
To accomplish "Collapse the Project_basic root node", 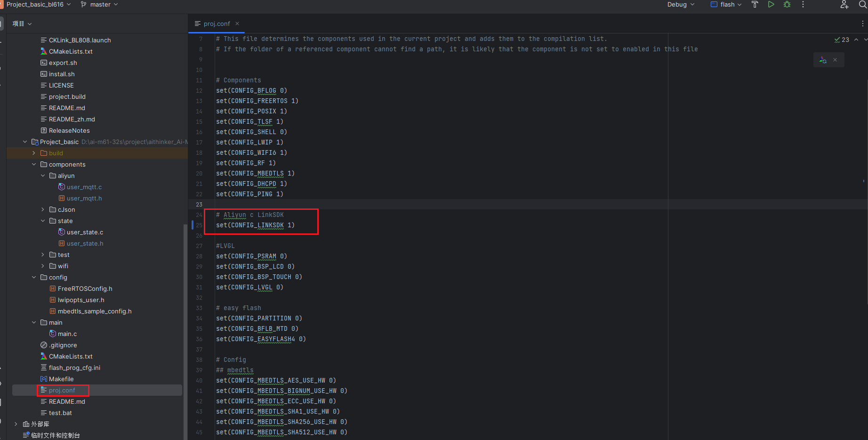I will point(25,142).
